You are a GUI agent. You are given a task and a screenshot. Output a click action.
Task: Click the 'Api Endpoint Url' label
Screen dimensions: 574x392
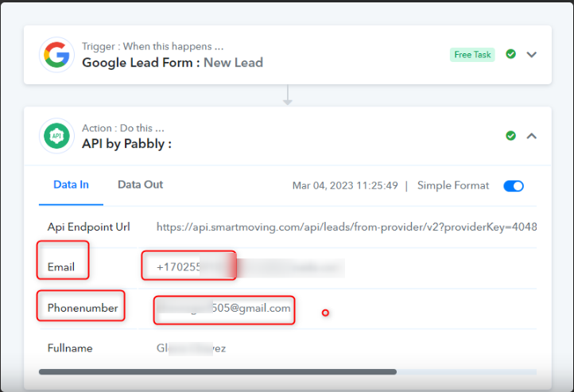tap(88, 227)
